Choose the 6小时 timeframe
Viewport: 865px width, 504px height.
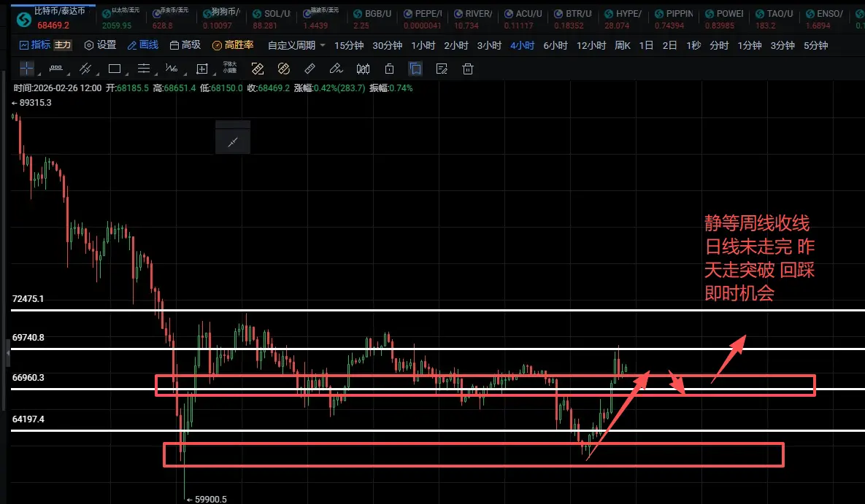click(x=555, y=45)
